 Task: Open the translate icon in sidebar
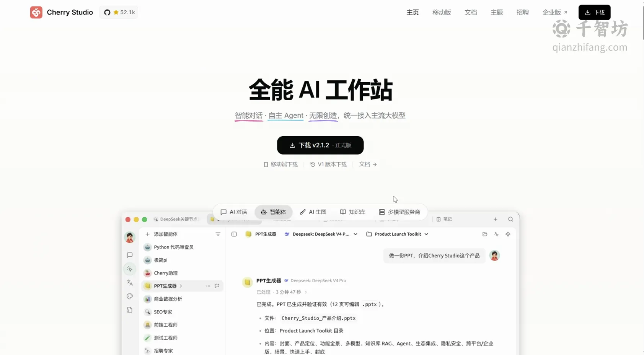tap(130, 283)
